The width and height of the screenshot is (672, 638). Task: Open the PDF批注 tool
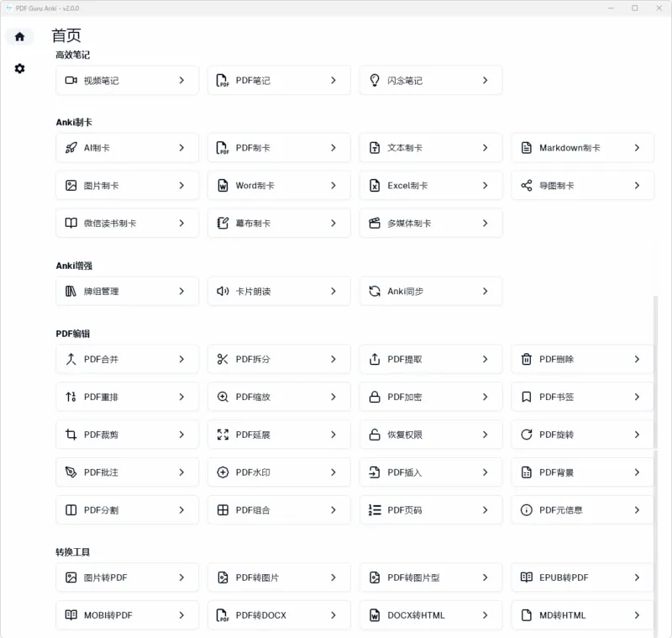(x=128, y=472)
